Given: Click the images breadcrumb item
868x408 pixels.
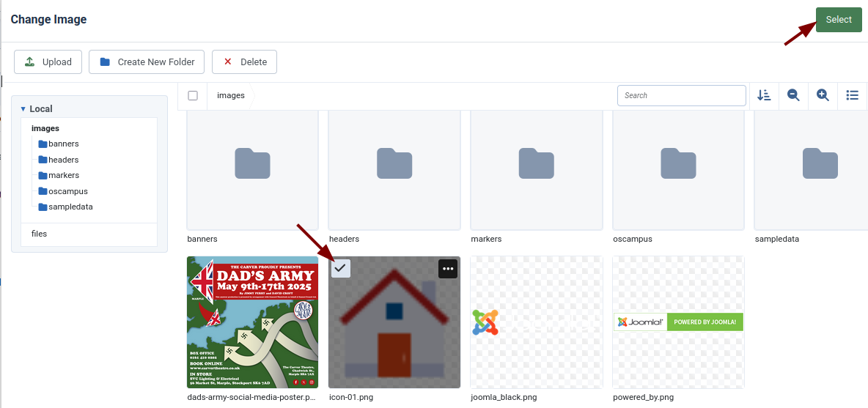Looking at the screenshot, I should (x=231, y=95).
